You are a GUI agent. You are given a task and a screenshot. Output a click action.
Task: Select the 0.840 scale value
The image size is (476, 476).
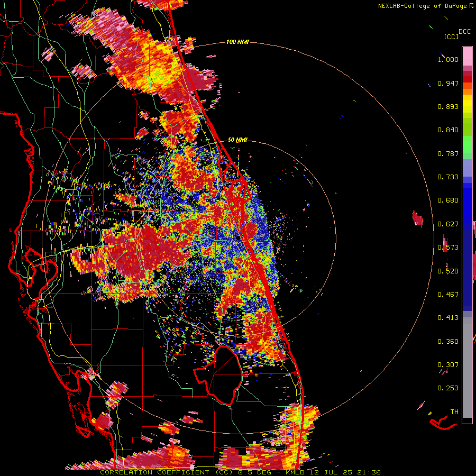pyautogui.click(x=448, y=130)
